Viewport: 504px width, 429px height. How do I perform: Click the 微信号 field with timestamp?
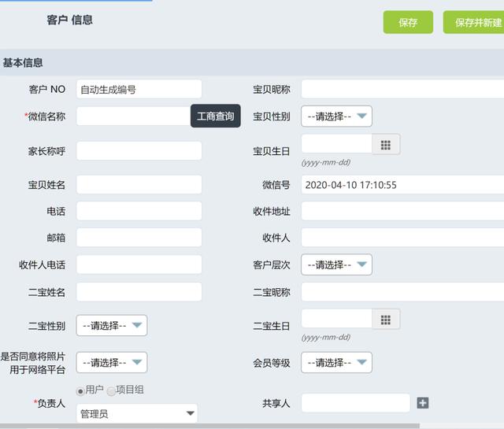click(402, 185)
